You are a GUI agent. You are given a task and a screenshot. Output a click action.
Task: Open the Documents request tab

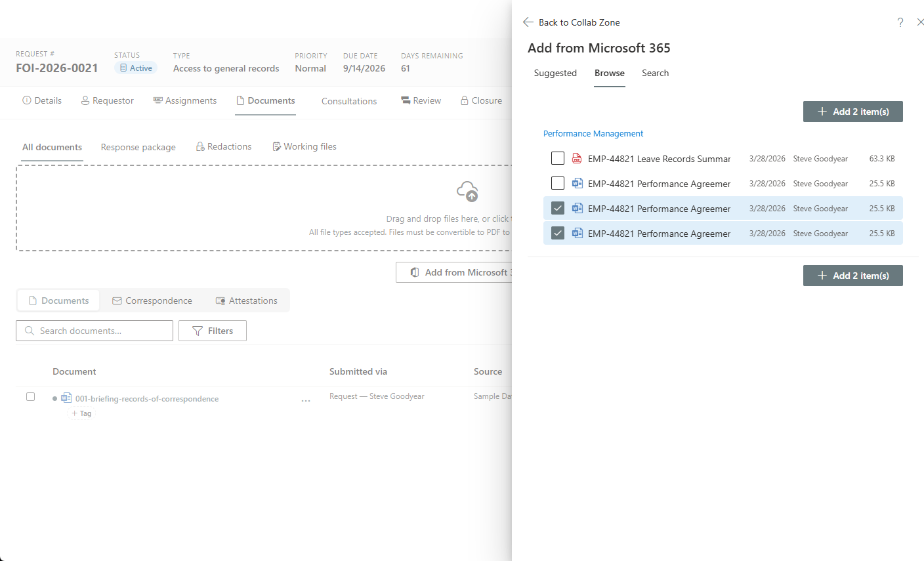click(266, 101)
